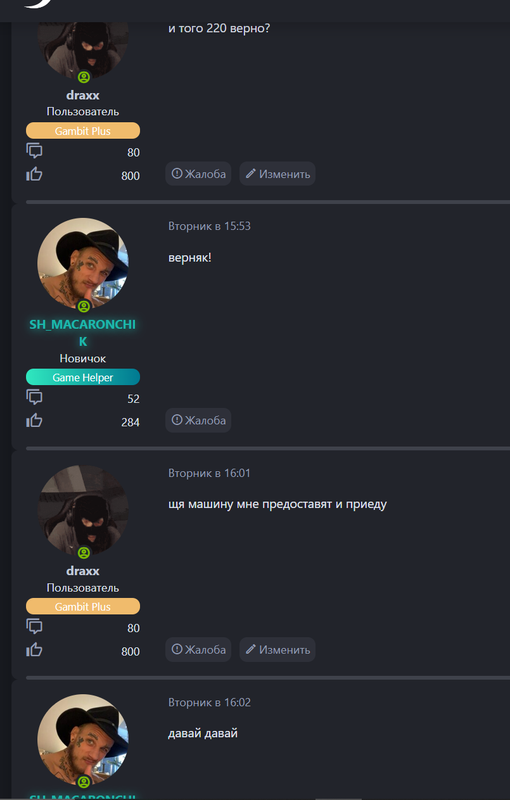
Task: Click Жалоба under the '220 верно' post
Action: click(x=198, y=174)
